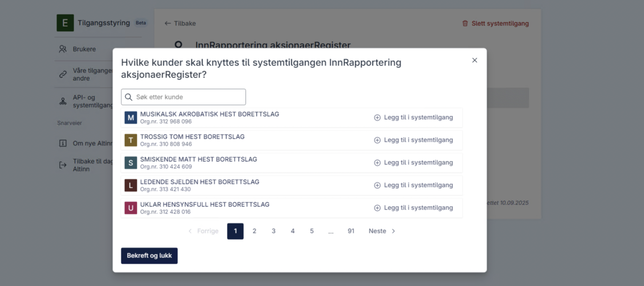The width and height of the screenshot is (644, 286).
Task: Click the Tilbake back arrow
Action: (x=168, y=23)
